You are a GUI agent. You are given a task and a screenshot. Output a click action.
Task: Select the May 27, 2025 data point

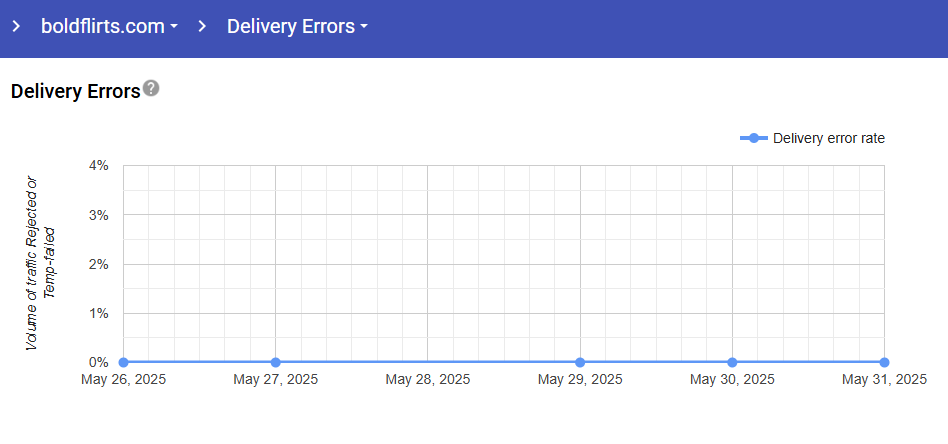pyautogui.click(x=275, y=362)
